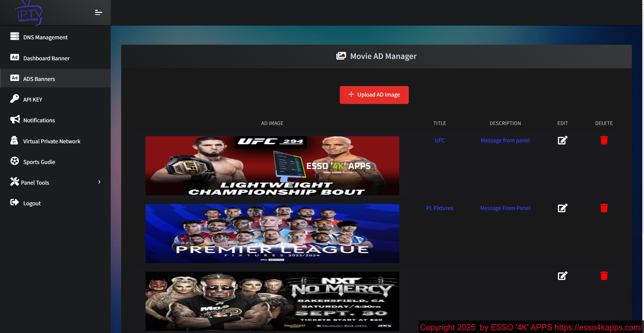This screenshot has width=644, height=333.
Task: Click 'Message from panel' UFC description
Action: point(505,140)
